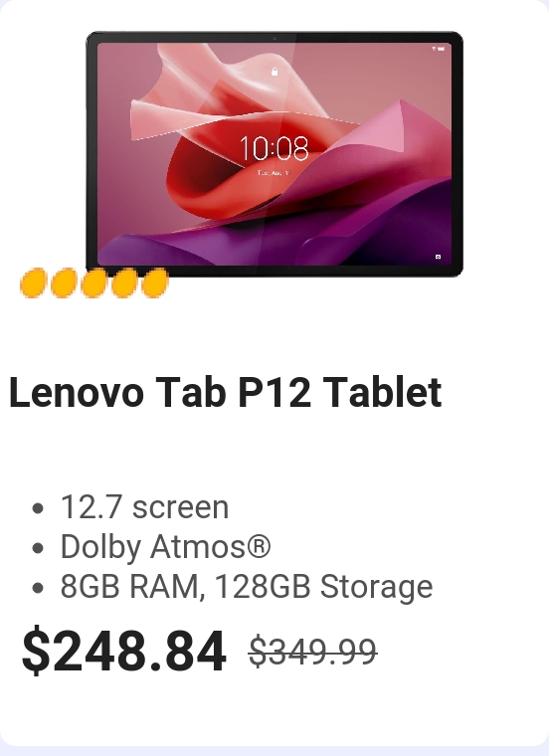Click the camera shortcut icon on tablet display

pos(438,257)
